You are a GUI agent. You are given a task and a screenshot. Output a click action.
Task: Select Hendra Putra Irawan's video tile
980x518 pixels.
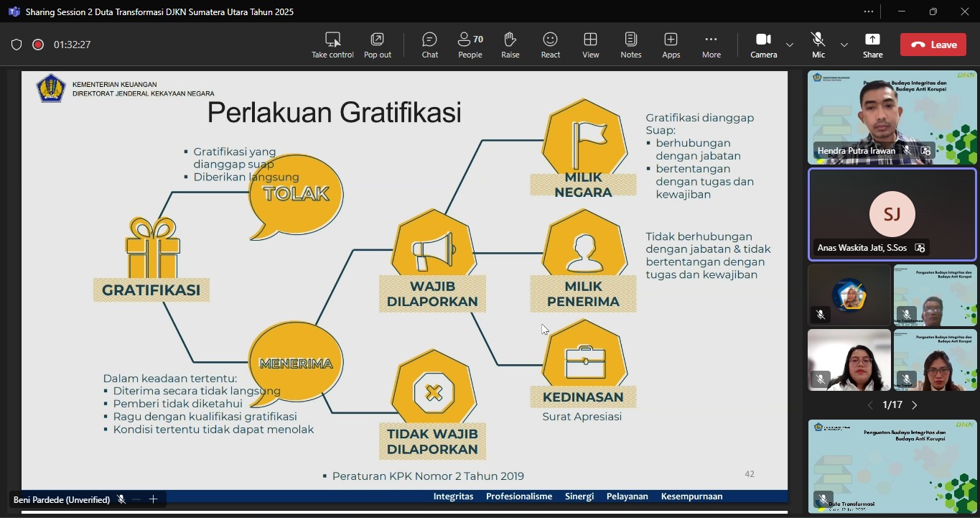892,118
